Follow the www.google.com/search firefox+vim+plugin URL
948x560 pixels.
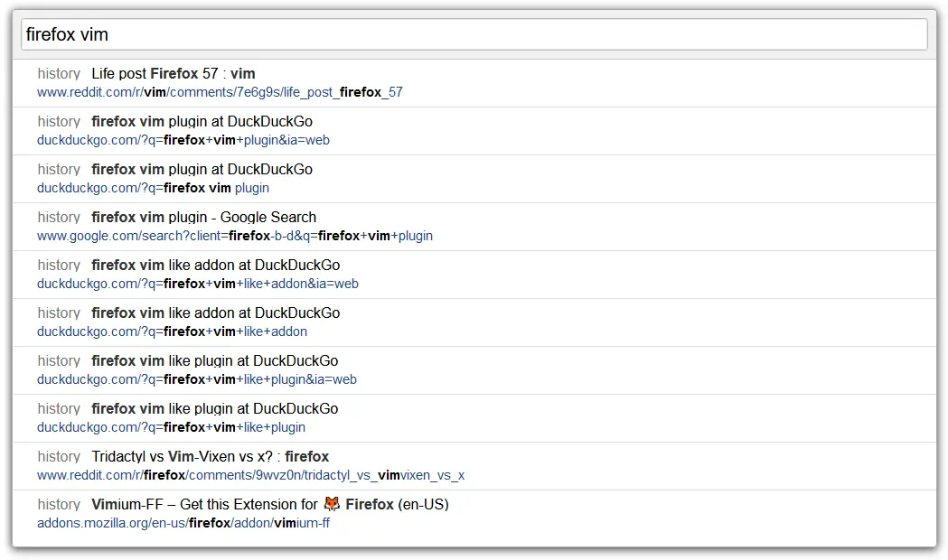(x=235, y=236)
